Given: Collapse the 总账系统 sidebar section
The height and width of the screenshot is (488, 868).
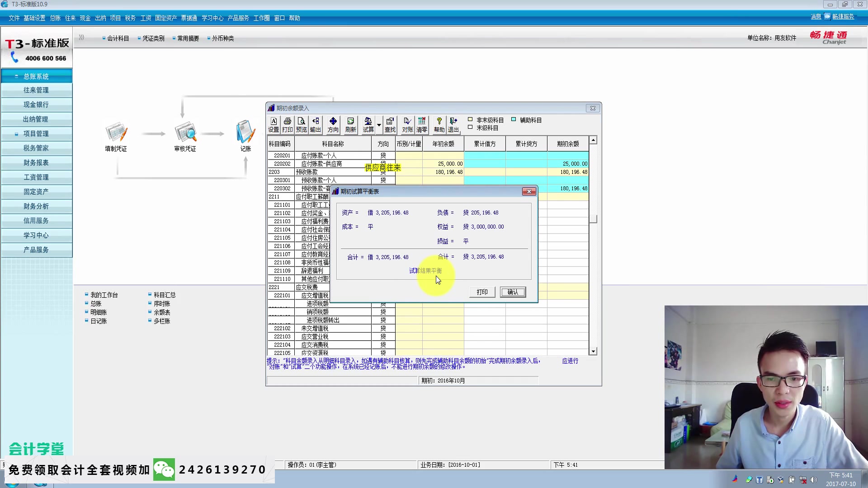Looking at the screenshot, I should pos(36,76).
